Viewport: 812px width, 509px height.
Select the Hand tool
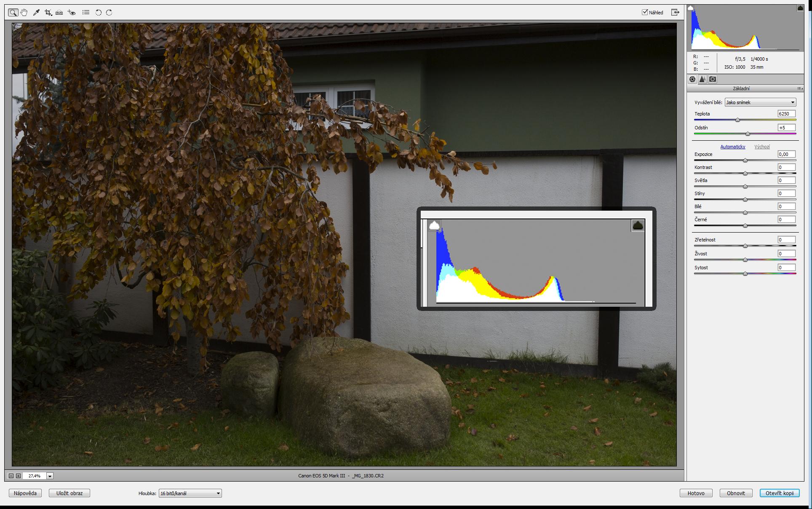(24, 13)
